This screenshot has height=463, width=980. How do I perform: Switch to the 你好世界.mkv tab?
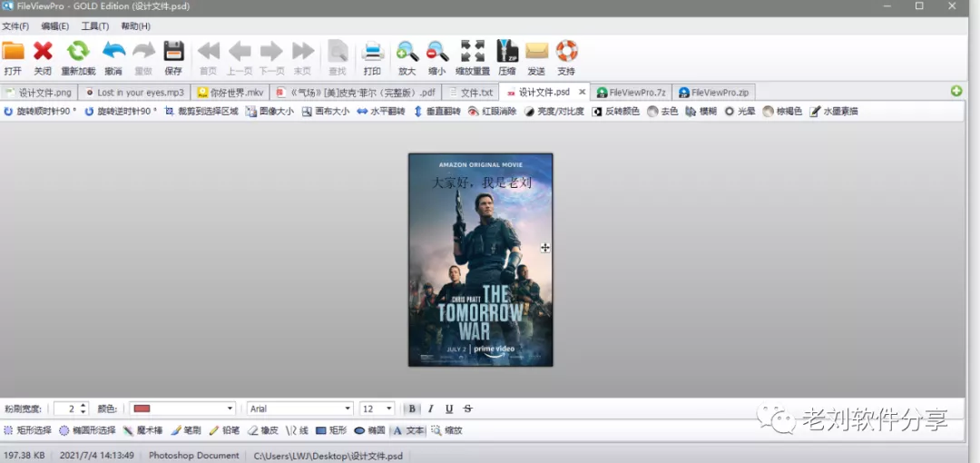(230, 93)
